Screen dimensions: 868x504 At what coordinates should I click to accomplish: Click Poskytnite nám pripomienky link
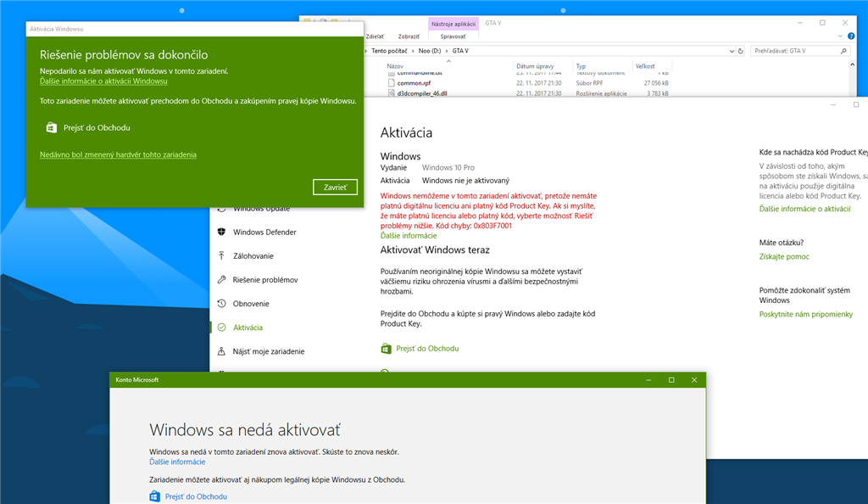click(806, 314)
